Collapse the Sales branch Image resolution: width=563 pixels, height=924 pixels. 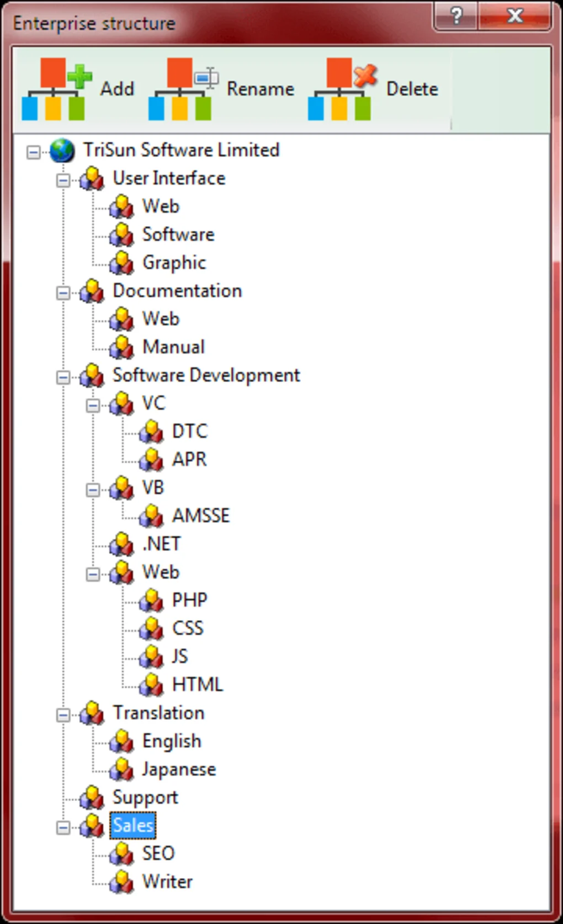click(63, 827)
